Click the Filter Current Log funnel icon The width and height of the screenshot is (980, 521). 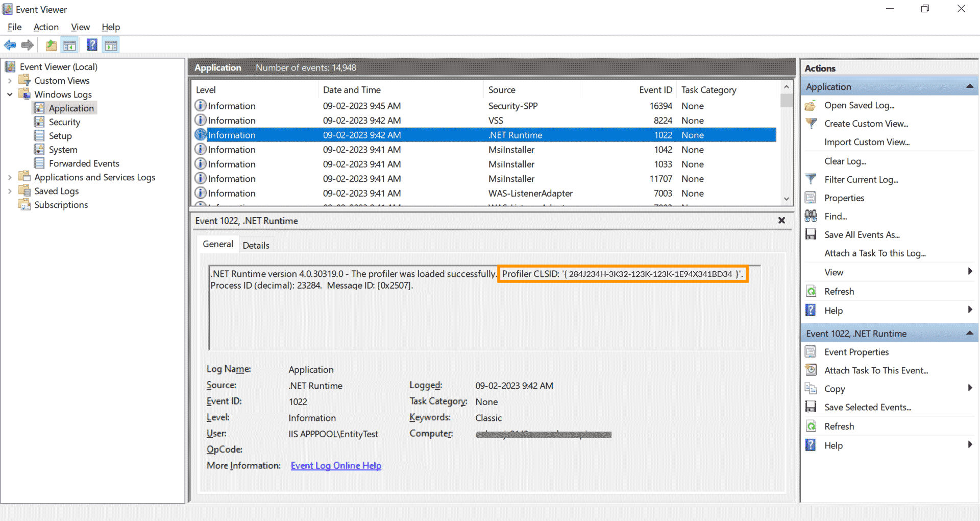click(811, 179)
